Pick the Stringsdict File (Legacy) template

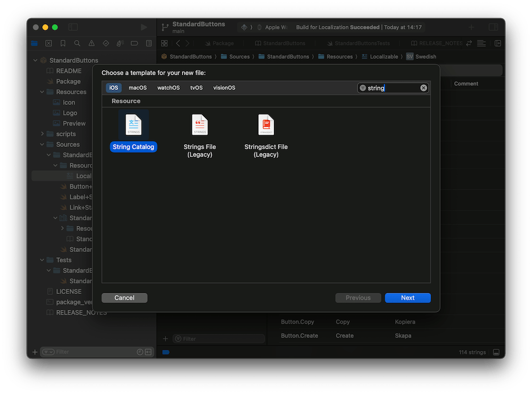tap(265, 125)
